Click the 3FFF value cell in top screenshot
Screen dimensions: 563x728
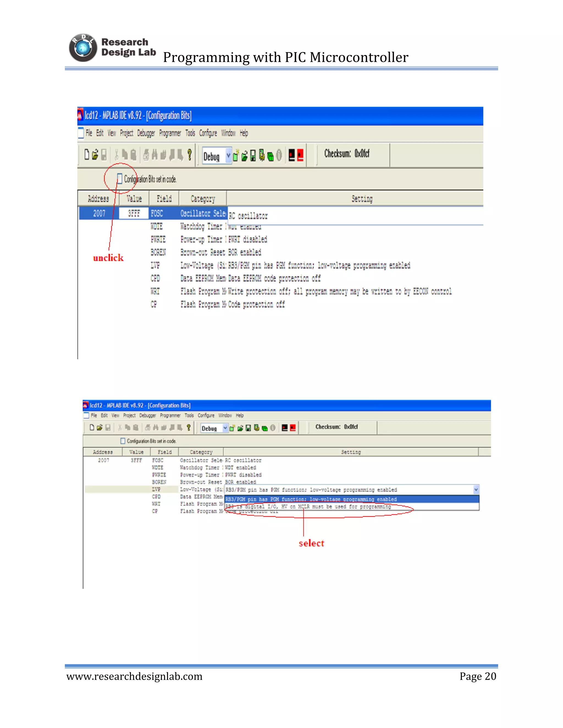coord(134,213)
